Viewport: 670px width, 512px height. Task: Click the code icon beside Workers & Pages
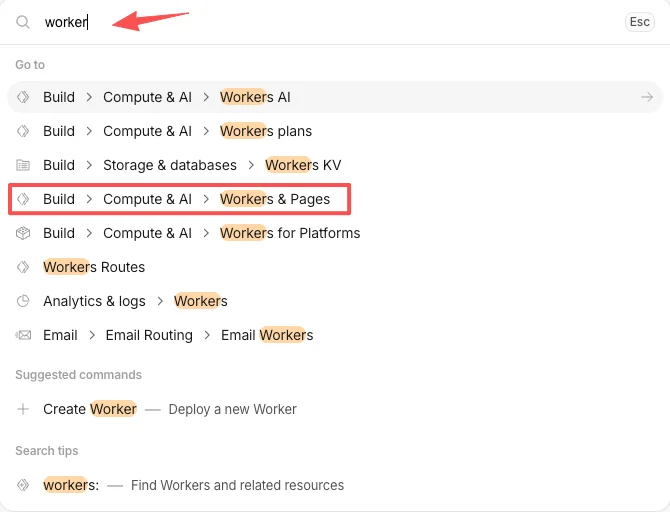[23, 199]
